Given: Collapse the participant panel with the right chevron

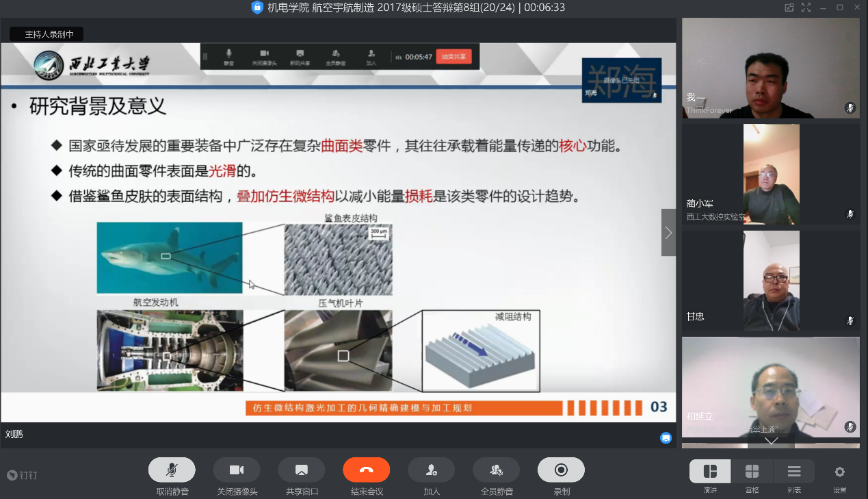Looking at the screenshot, I should point(668,233).
